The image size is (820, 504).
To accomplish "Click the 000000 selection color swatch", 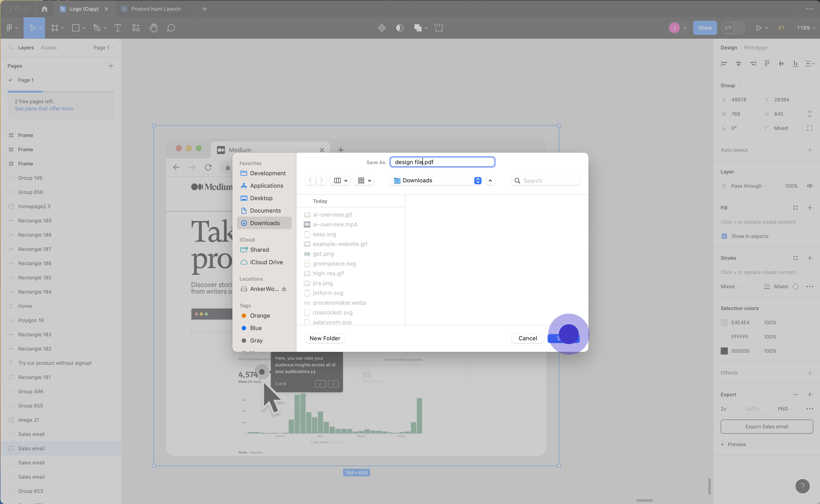I will click(x=724, y=351).
